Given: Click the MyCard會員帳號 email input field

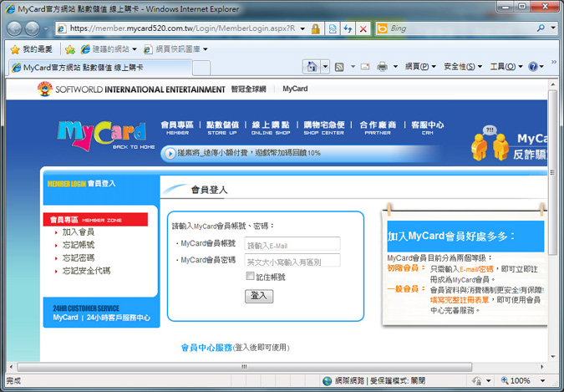Looking at the screenshot, I should coord(292,244).
